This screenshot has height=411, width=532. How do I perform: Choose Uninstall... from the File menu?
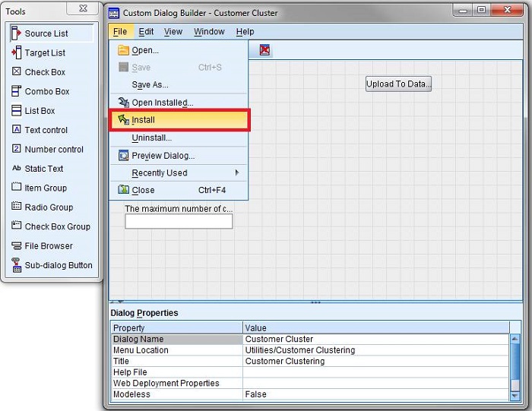179,138
